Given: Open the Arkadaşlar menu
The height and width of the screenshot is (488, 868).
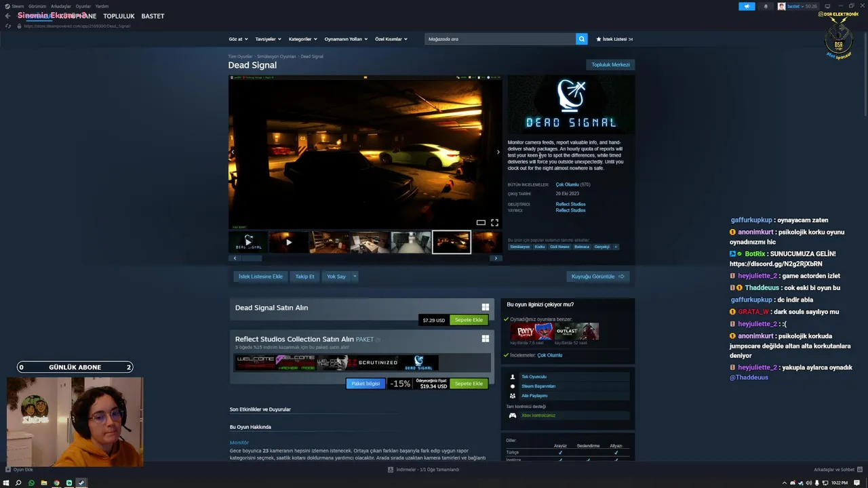Looking at the screenshot, I should (61, 6).
